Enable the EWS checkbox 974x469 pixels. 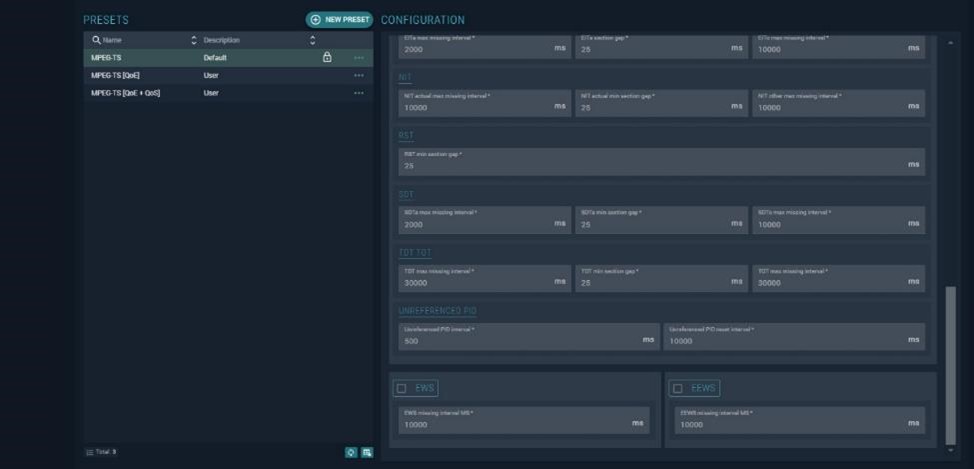coord(401,388)
